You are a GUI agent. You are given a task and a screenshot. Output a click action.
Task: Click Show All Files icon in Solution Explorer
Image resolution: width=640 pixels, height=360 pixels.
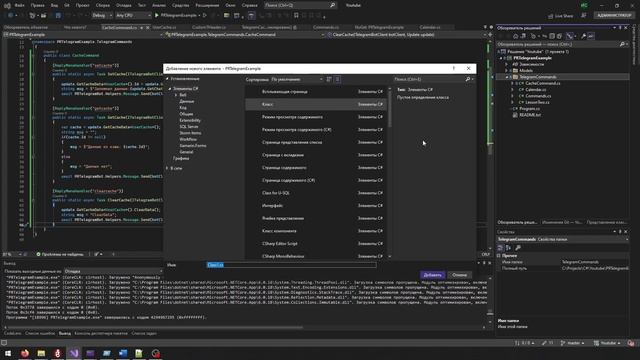point(559,36)
